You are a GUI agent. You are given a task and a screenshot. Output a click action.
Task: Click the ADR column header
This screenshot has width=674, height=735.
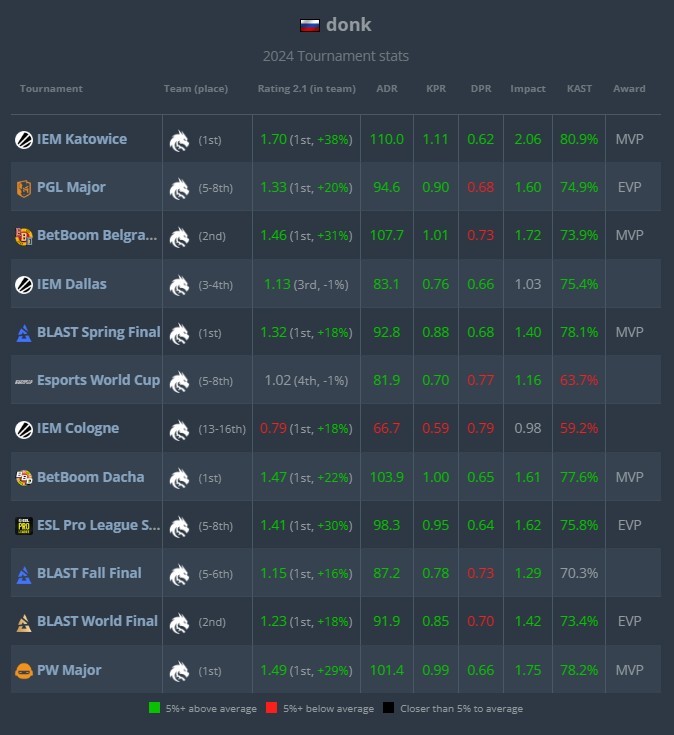click(387, 89)
